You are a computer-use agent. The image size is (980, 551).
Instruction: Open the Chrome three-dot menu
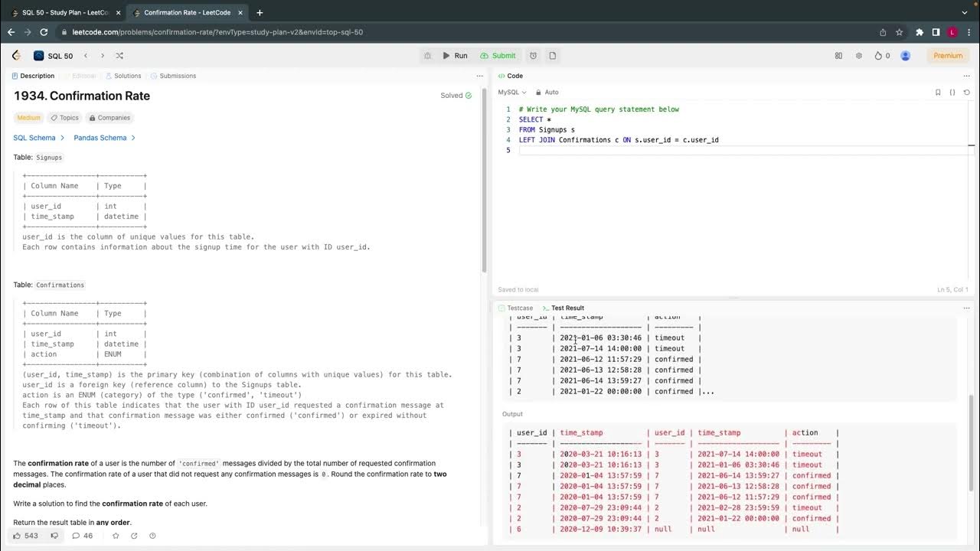969,32
